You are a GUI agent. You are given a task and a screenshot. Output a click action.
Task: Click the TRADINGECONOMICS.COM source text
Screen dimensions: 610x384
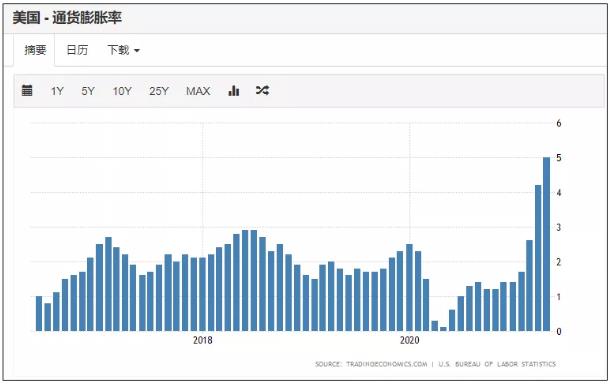[387, 364]
